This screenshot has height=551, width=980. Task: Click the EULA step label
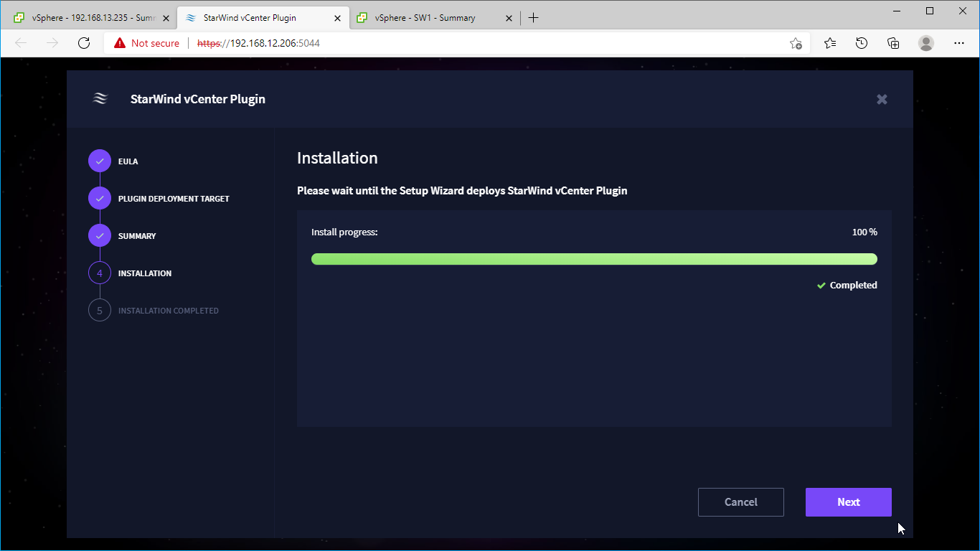pyautogui.click(x=128, y=161)
